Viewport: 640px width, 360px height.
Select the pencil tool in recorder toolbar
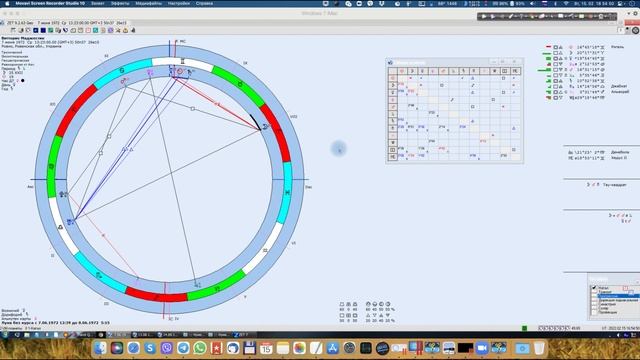pos(511,16)
